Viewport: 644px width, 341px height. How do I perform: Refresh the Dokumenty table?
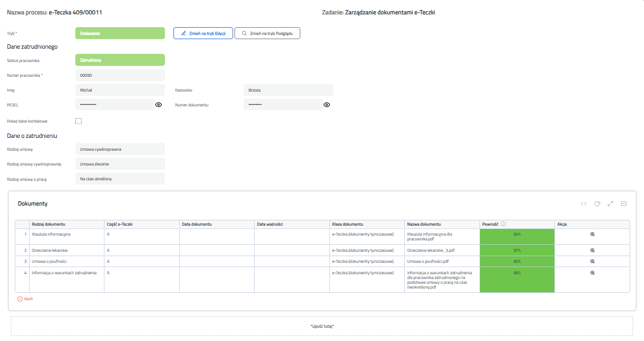(597, 204)
